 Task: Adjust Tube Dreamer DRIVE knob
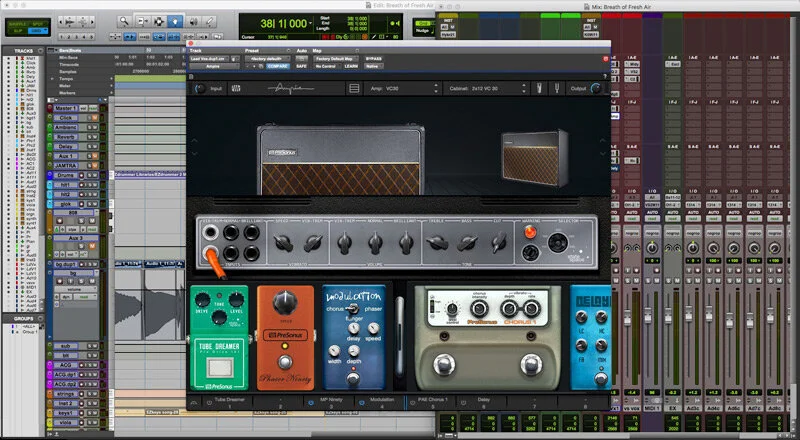coord(202,300)
